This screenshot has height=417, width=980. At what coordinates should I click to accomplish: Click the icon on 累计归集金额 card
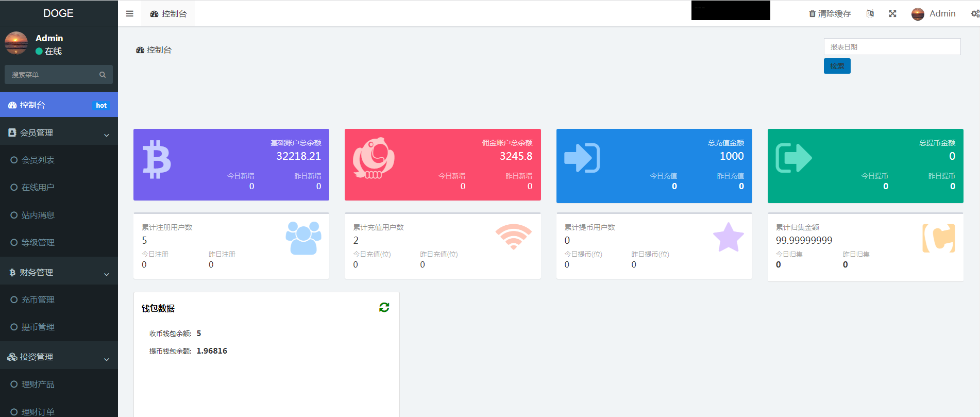point(939,238)
